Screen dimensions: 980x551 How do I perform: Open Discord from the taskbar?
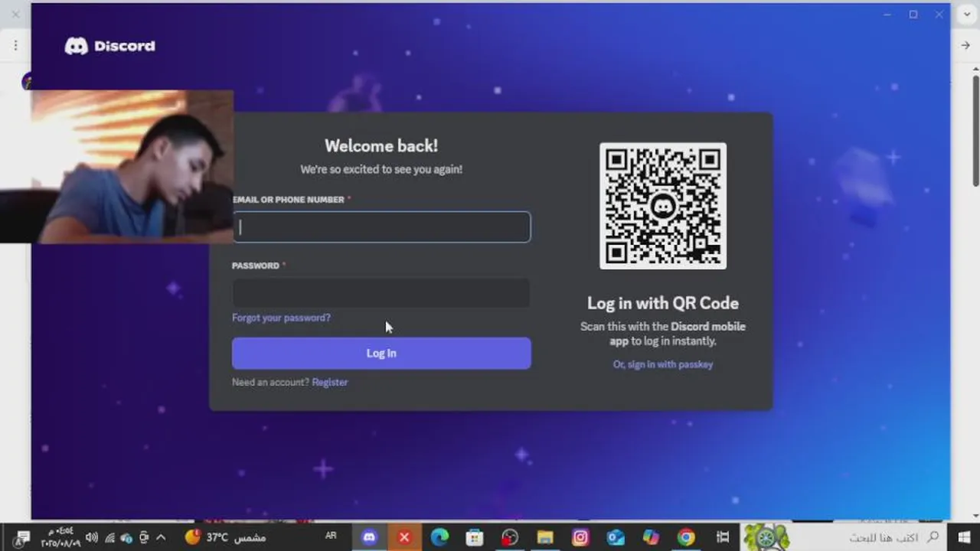tap(369, 537)
